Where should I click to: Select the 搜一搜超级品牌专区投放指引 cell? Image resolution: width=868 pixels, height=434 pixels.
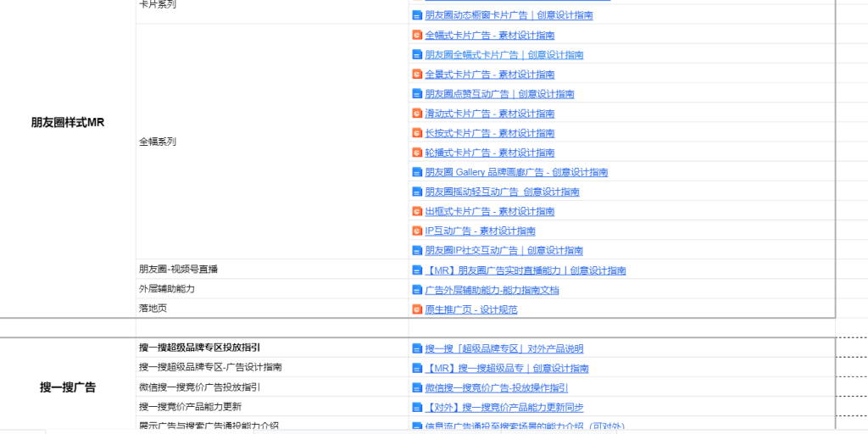click(x=272, y=348)
